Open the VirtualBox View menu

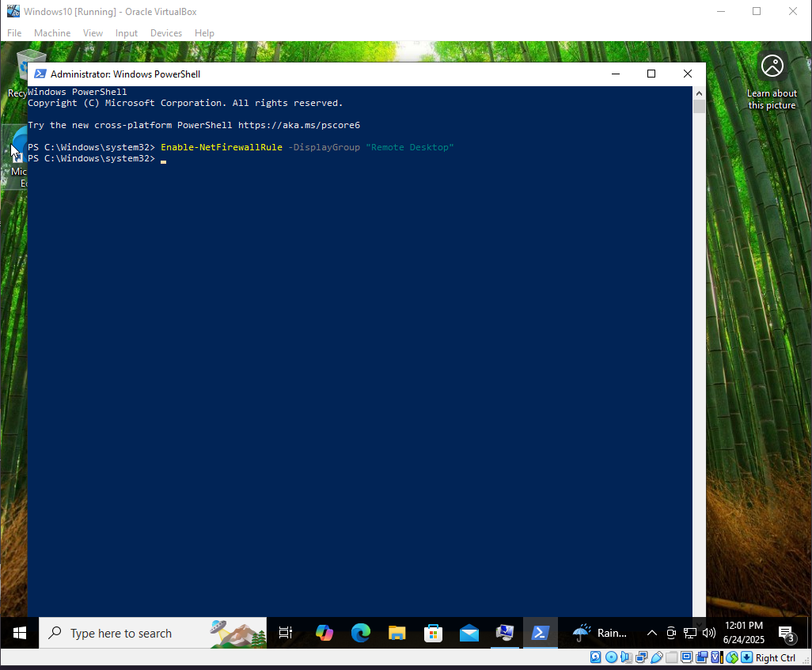[x=93, y=33]
